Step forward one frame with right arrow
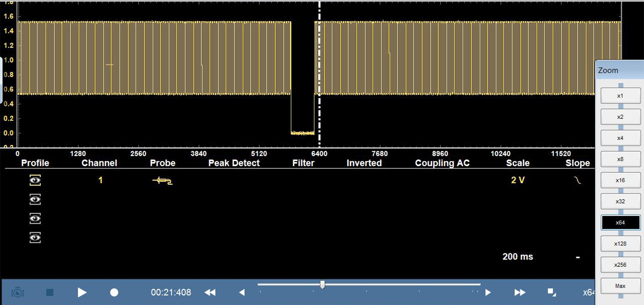This screenshot has width=644, height=305. (488, 292)
